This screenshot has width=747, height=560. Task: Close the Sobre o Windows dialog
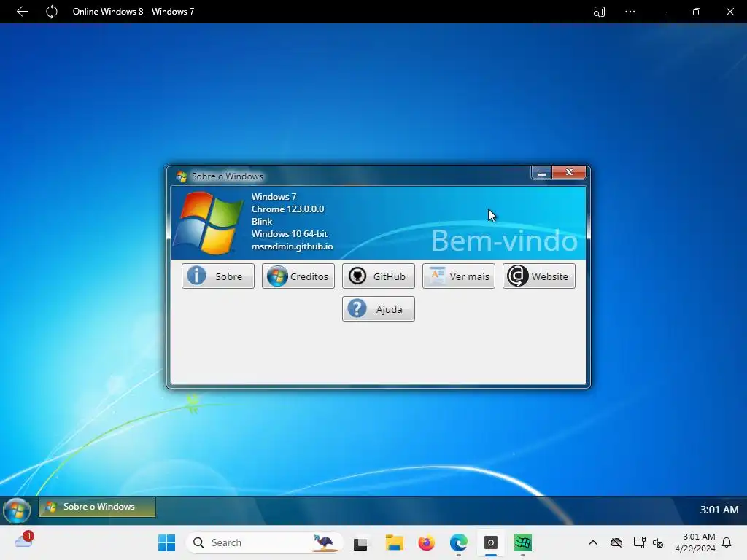(x=569, y=172)
